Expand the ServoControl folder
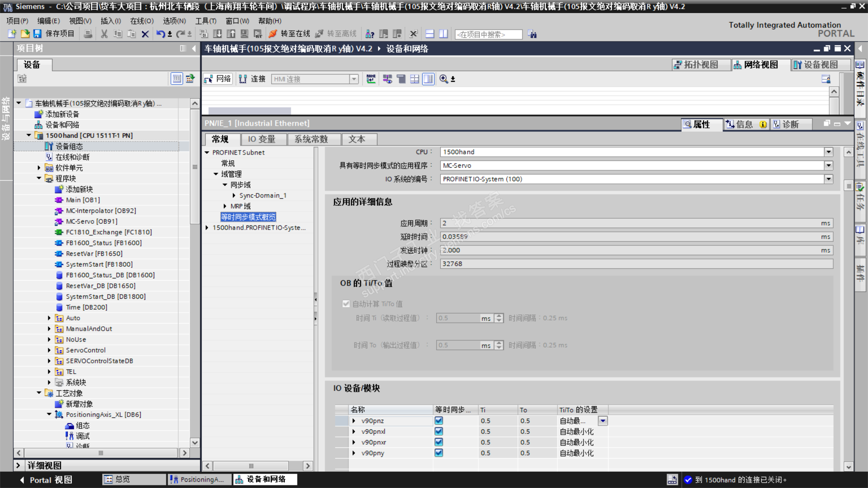Viewport: 868px width, 488px height. click(49, 350)
